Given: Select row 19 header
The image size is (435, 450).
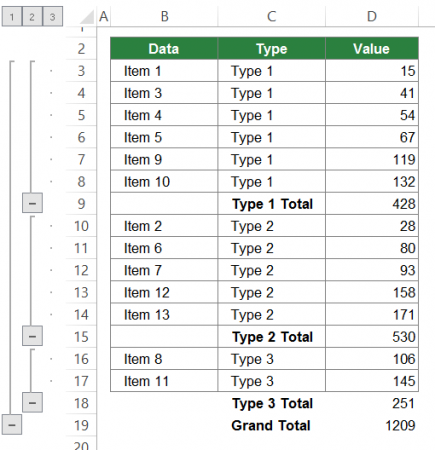Looking at the screenshot, I should 81,425.
